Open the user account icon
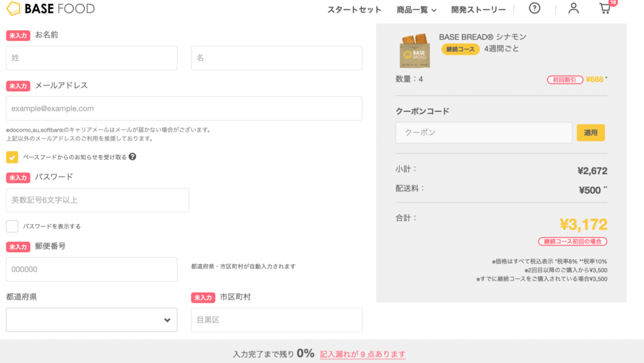The image size is (644, 363). point(574,8)
